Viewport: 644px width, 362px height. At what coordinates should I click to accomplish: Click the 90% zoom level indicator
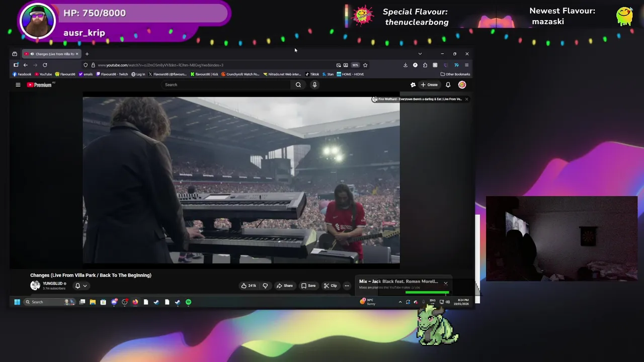coord(355,65)
